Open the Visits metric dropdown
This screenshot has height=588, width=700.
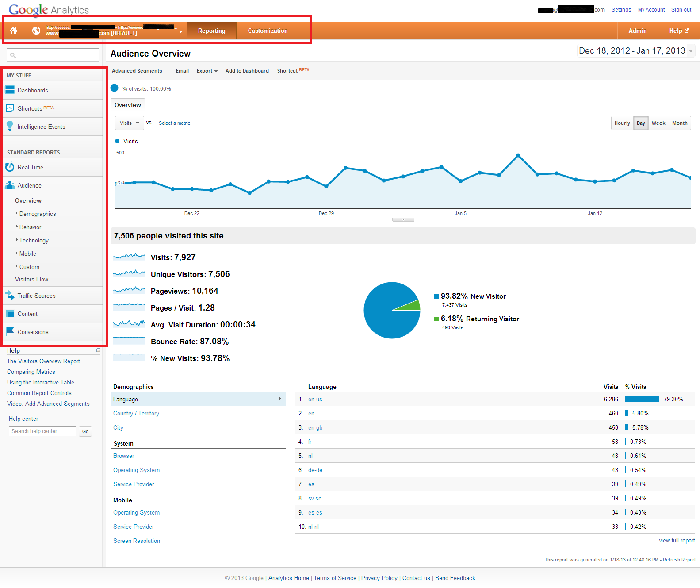[x=129, y=123]
